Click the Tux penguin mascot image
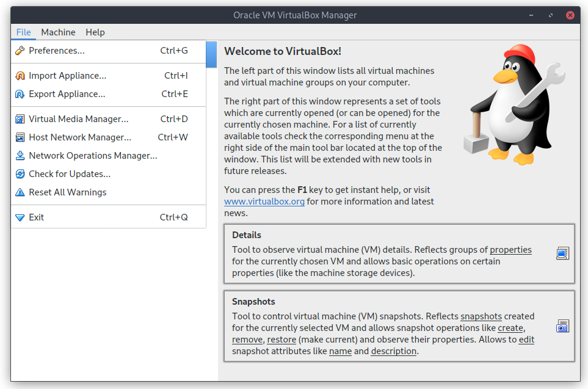 click(515, 105)
